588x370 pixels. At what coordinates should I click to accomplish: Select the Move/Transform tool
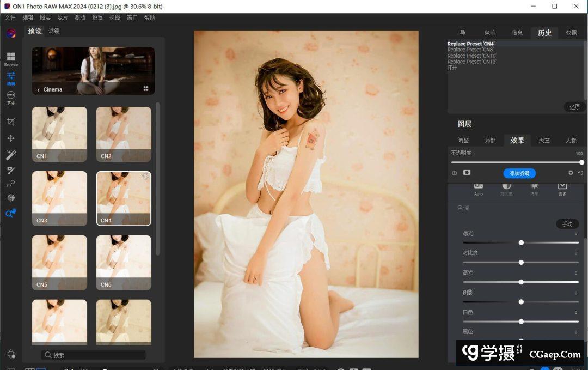click(x=11, y=138)
